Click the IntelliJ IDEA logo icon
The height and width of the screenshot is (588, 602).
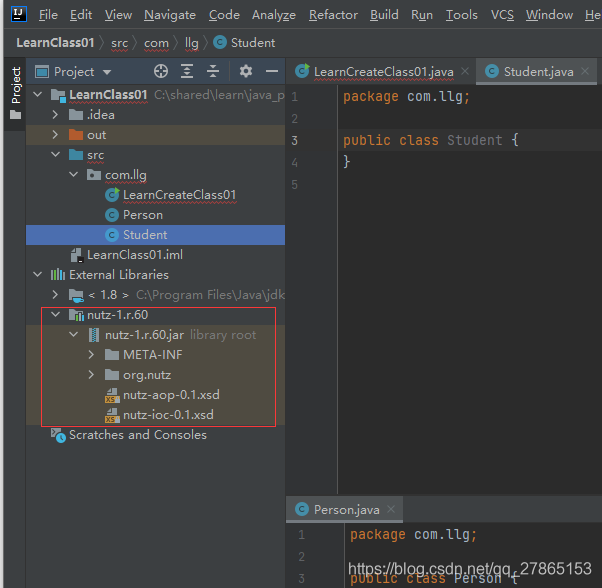click(x=17, y=15)
